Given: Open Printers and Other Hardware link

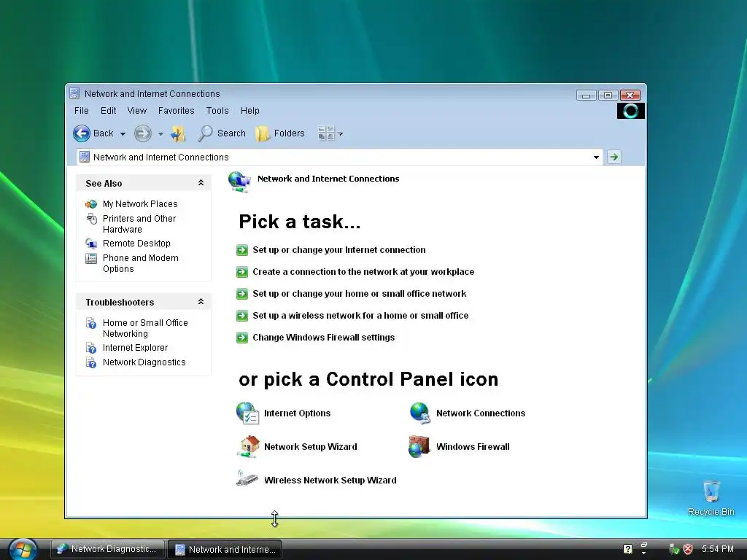Looking at the screenshot, I should click(x=139, y=224).
